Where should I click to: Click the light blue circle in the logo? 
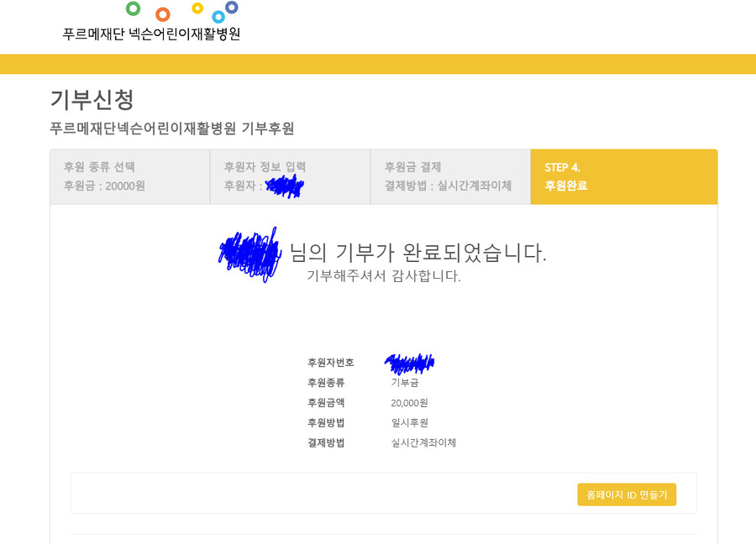(x=218, y=17)
